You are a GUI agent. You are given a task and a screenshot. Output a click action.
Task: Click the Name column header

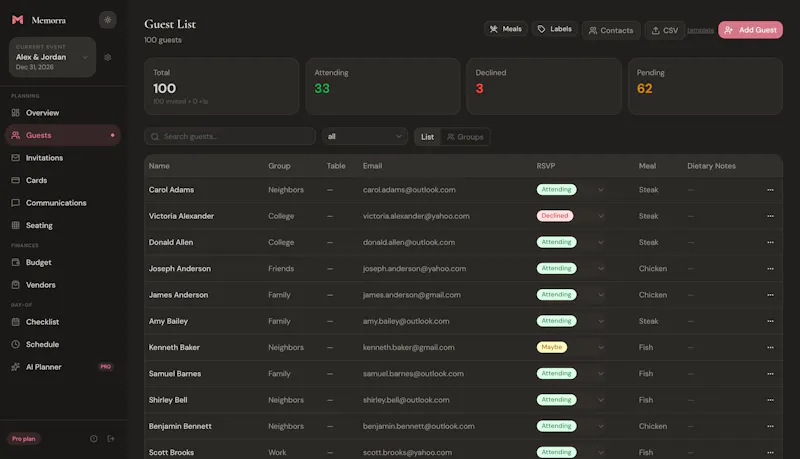(x=159, y=166)
